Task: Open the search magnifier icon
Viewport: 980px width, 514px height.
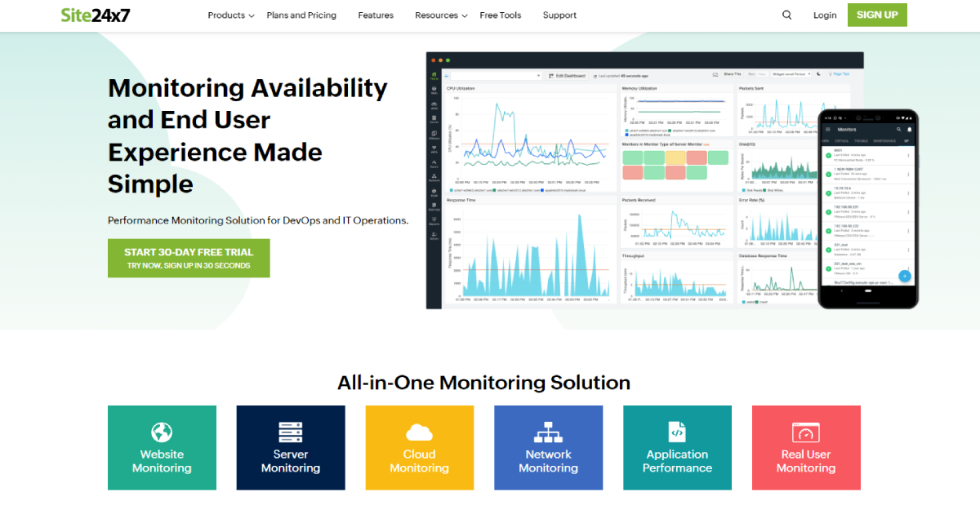Action: point(787,15)
